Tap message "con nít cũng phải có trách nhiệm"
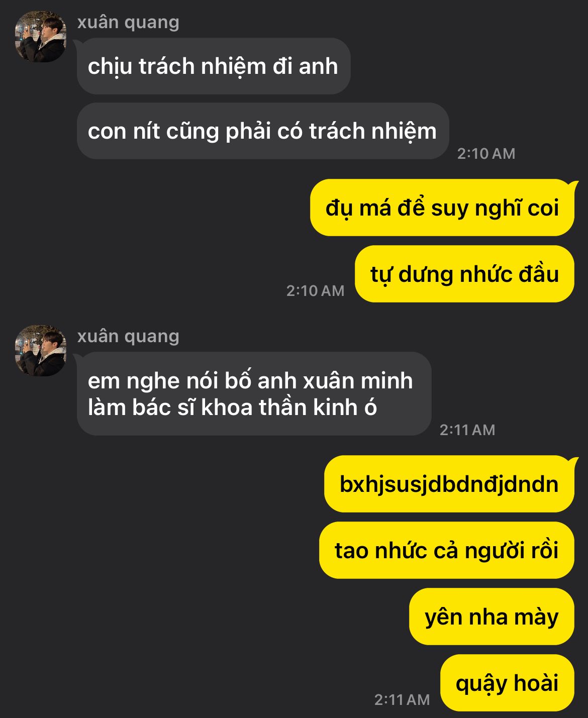This screenshot has width=588, height=718. coord(263,131)
